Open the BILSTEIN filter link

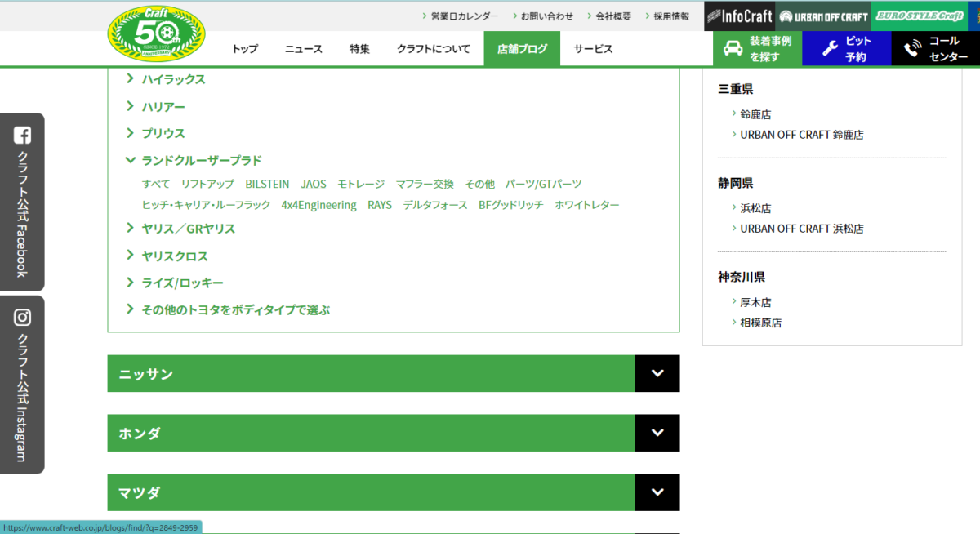[x=267, y=184]
